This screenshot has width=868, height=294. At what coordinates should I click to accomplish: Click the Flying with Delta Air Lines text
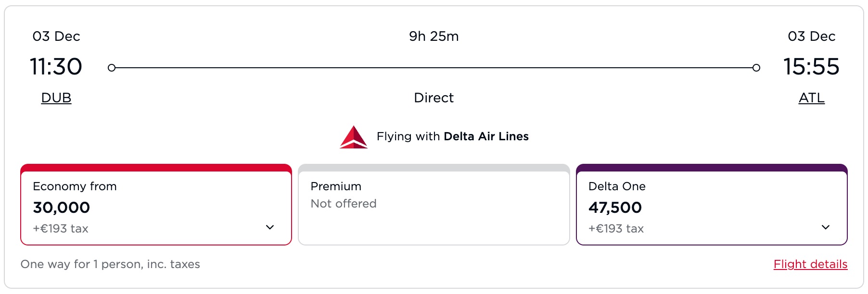pyautogui.click(x=452, y=136)
